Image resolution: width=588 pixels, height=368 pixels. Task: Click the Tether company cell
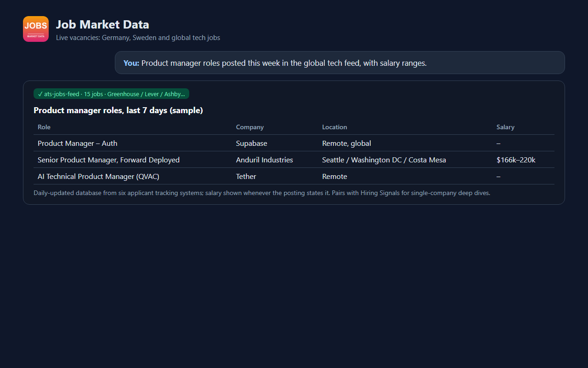[x=246, y=177]
